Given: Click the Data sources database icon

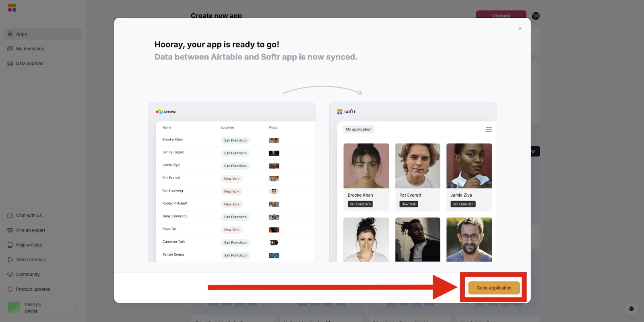Looking at the screenshot, I should point(10,64).
